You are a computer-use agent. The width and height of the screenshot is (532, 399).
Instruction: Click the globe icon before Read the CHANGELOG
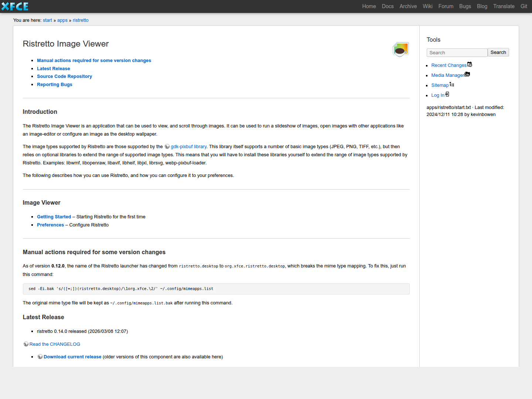coord(26,344)
